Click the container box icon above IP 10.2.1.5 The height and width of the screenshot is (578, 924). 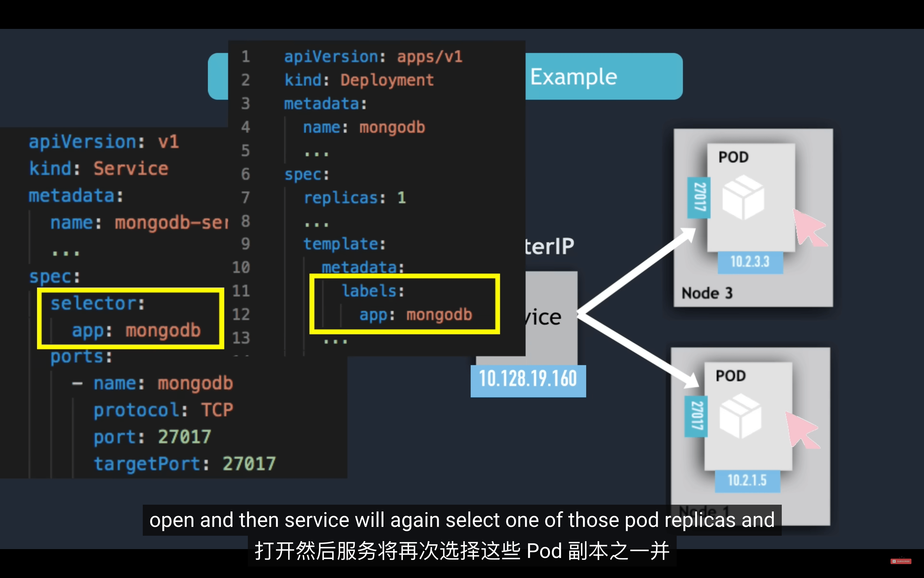click(x=740, y=416)
